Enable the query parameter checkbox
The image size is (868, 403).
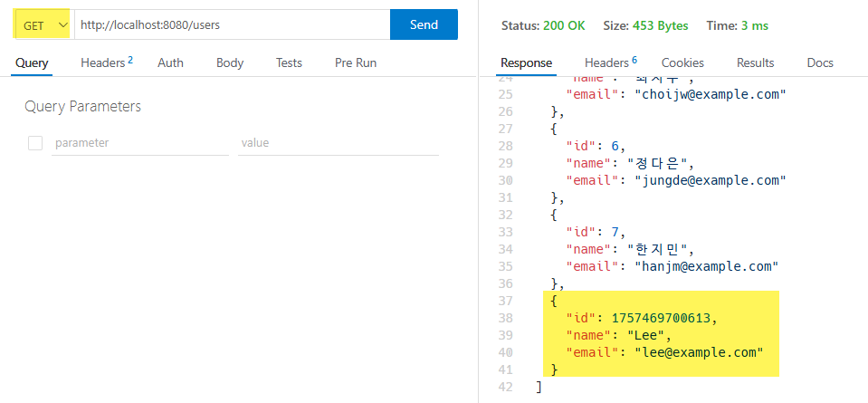click(x=35, y=143)
